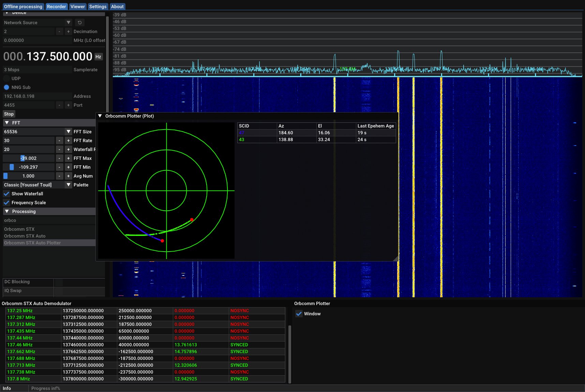The image size is (585, 392).
Task: Increase the Decimation value
Action: (x=68, y=31)
